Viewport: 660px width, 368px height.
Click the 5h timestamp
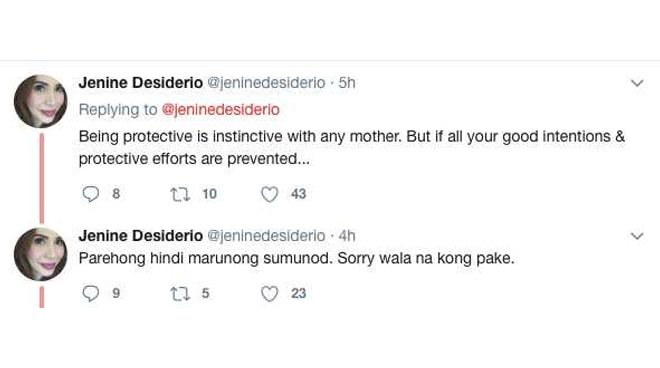pyautogui.click(x=347, y=83)
